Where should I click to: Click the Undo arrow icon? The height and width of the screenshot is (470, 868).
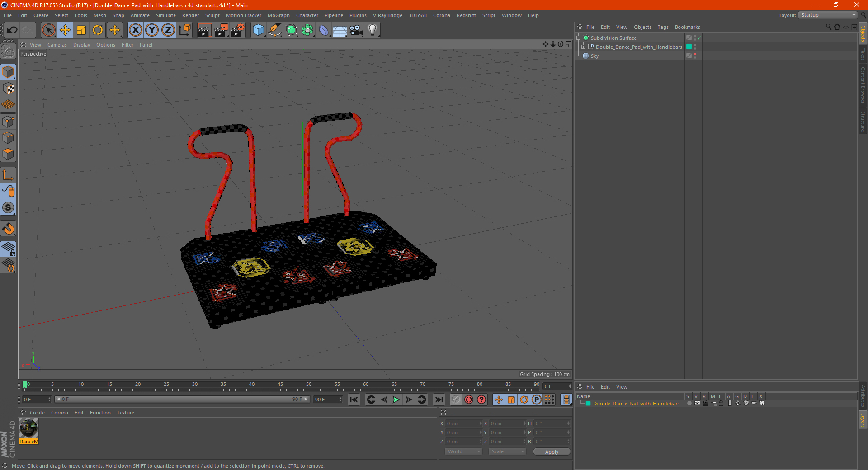12,30
